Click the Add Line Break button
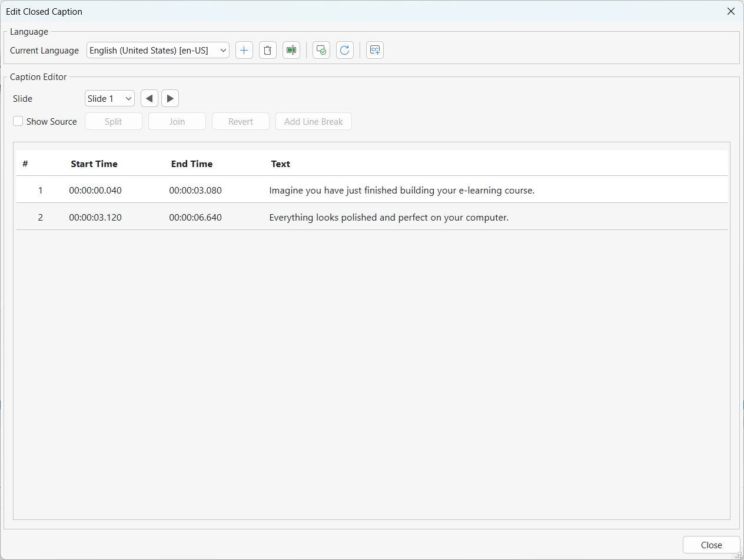The height and width of the screenshot is (560, 744). (314, 121)
